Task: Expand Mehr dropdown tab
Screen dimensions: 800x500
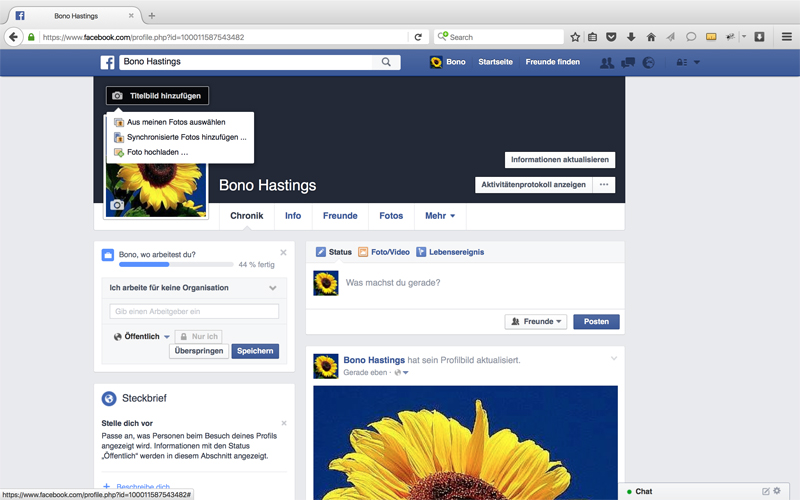Action: [440, 216]
